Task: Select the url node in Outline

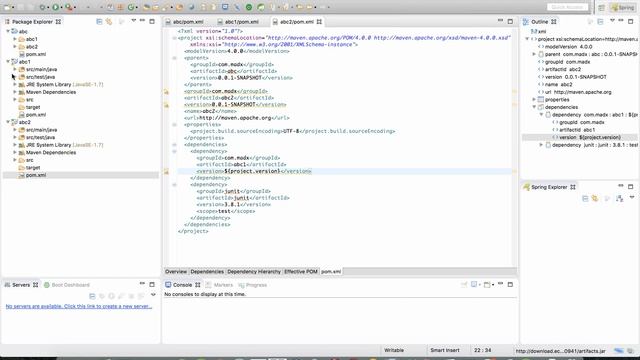Action: click(x=578, y=92)
